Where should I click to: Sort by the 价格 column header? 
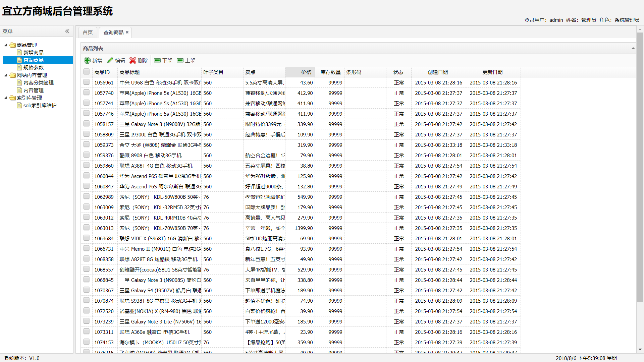click(306, 72)
